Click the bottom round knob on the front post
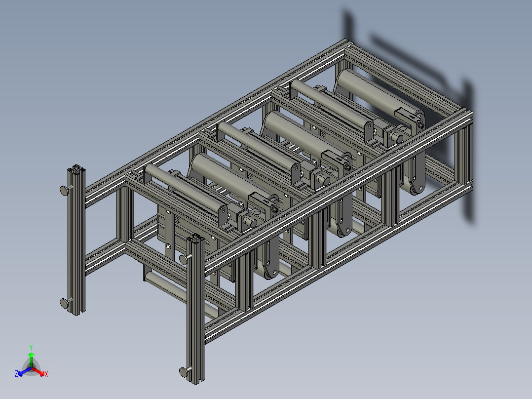The width and height of the screenshot is (532, 399). pyautogui.click(x=184, y=372)
